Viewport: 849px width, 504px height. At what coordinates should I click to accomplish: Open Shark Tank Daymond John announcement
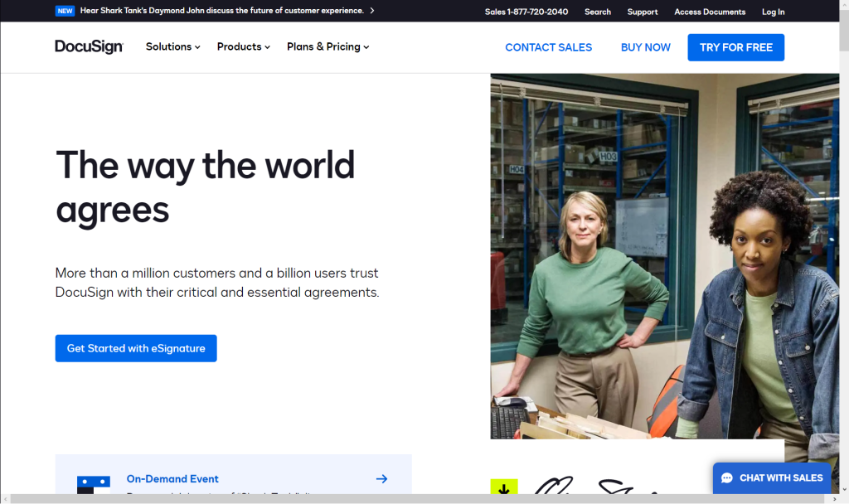tap(222, 10)
